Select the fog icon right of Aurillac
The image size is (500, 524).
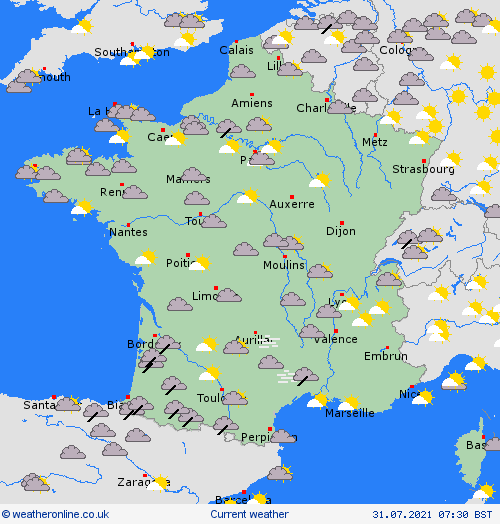pyautogui.click(x=269, y=343)
